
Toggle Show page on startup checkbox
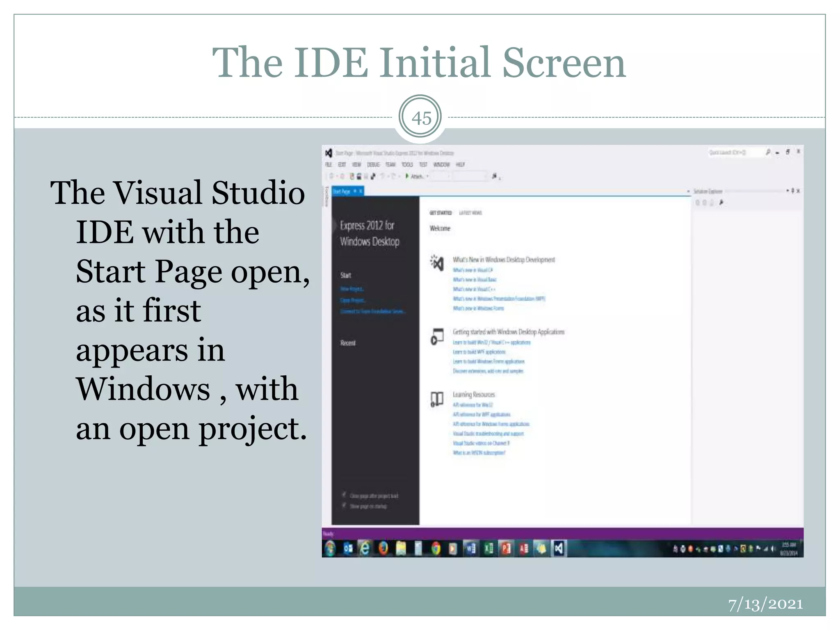tap(345, 506)
